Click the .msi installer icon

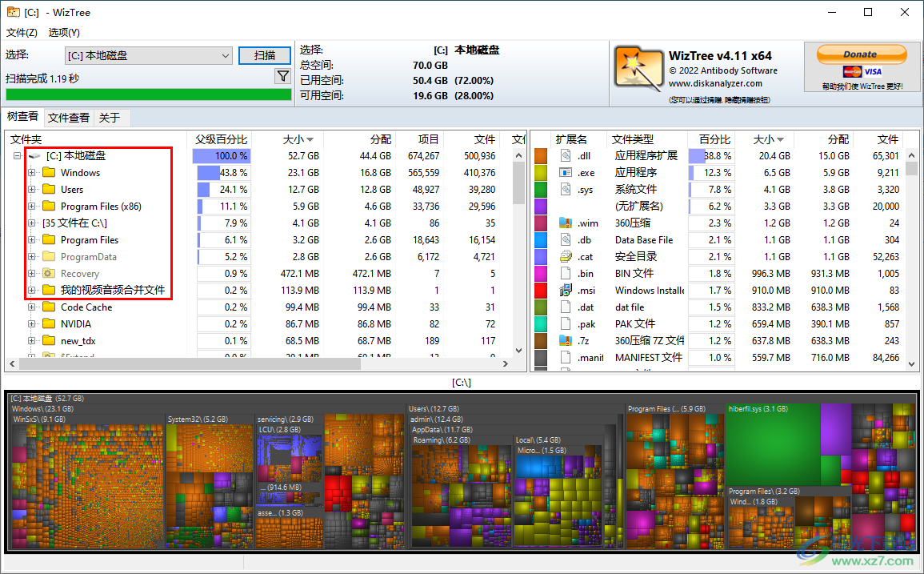point(566,291)
